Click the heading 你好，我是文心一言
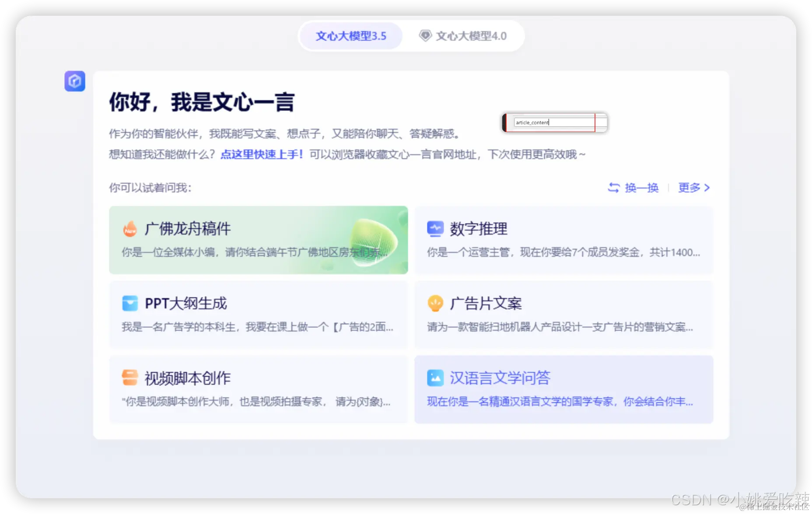 point(202,102)
